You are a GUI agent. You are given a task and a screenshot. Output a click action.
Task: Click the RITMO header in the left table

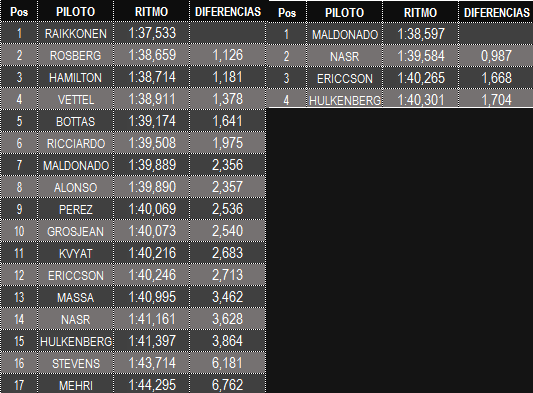point(152,12)
